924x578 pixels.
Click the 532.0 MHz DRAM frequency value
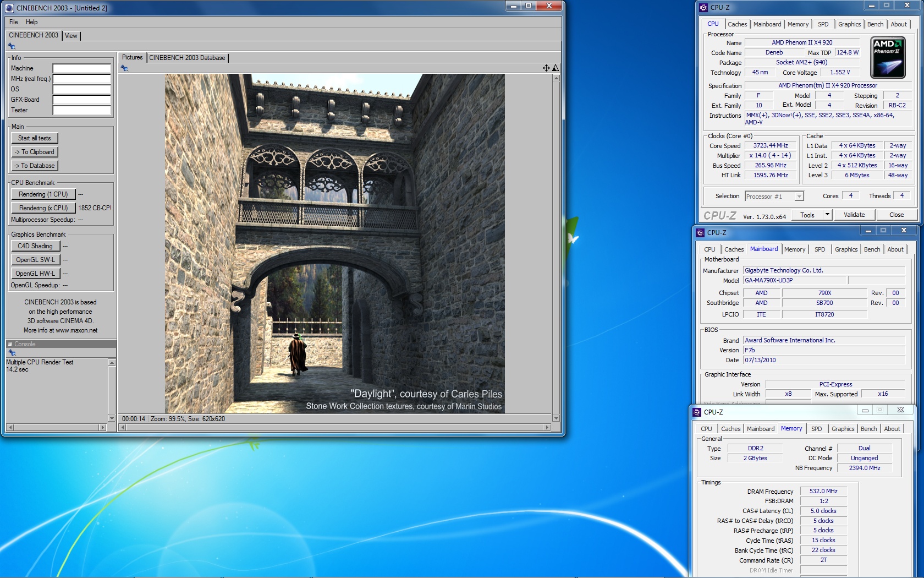[823, 491]
